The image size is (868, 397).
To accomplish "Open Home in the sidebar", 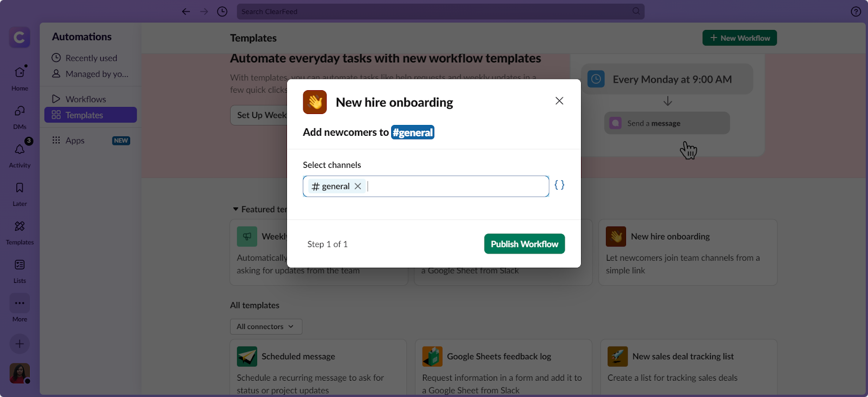I will point(20,78).
